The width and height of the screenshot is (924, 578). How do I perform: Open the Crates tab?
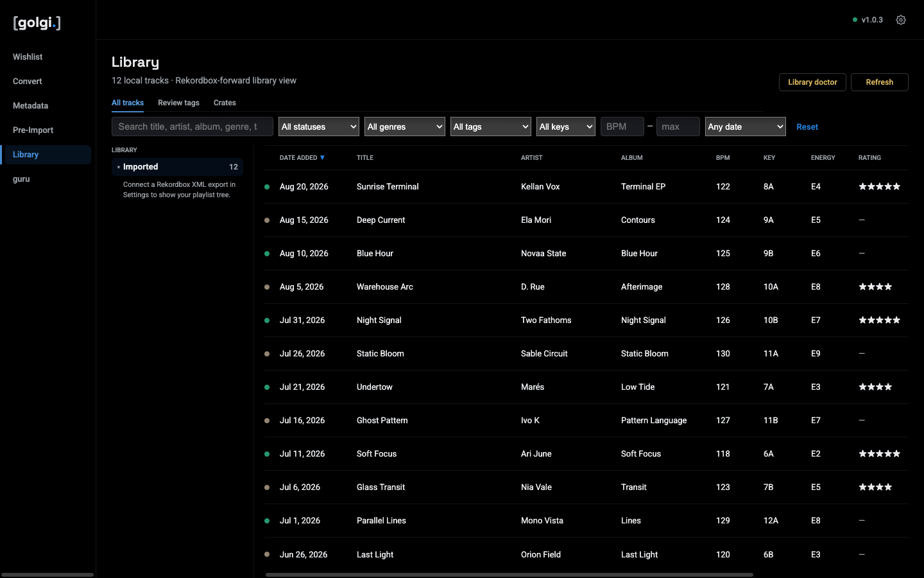pos(225,103)
